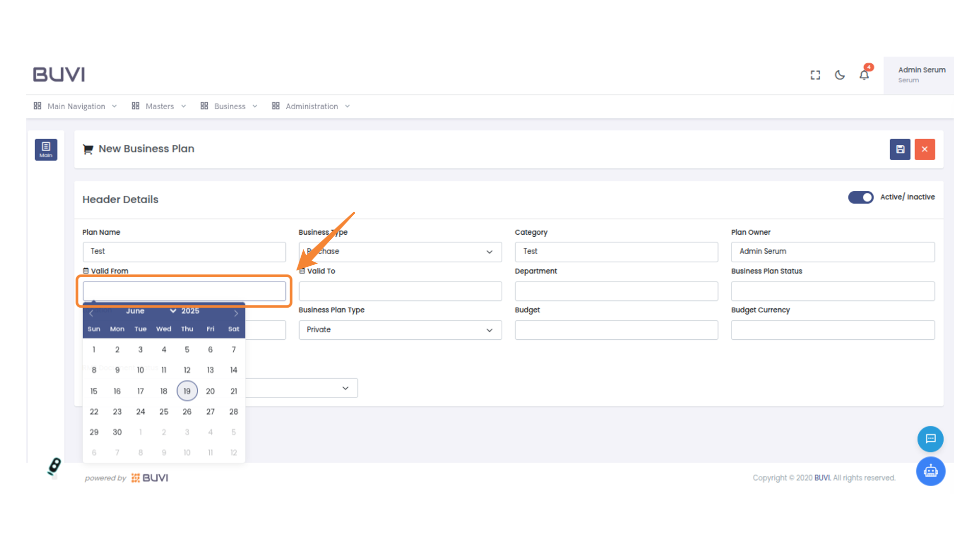This screenshot has height=551, width=980.
Task: Open the robot assistant icon
Action: coord(930,471)
